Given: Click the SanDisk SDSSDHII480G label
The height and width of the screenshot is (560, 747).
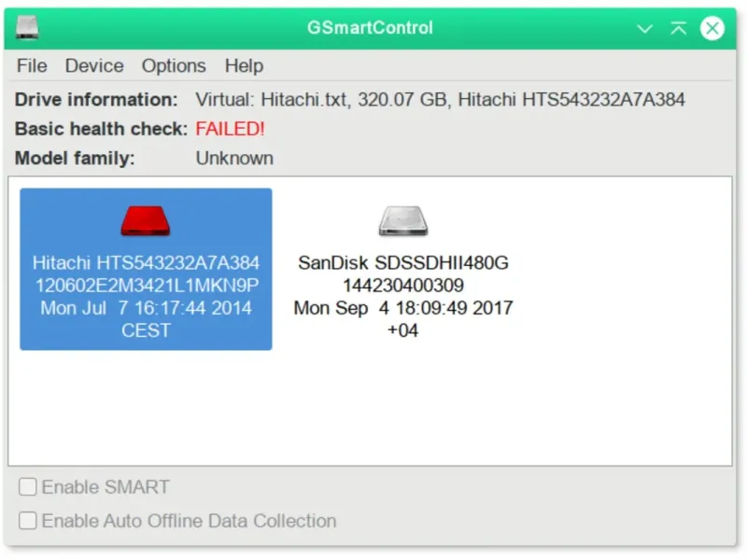Looking at the screenshot, I should point(403,263).
